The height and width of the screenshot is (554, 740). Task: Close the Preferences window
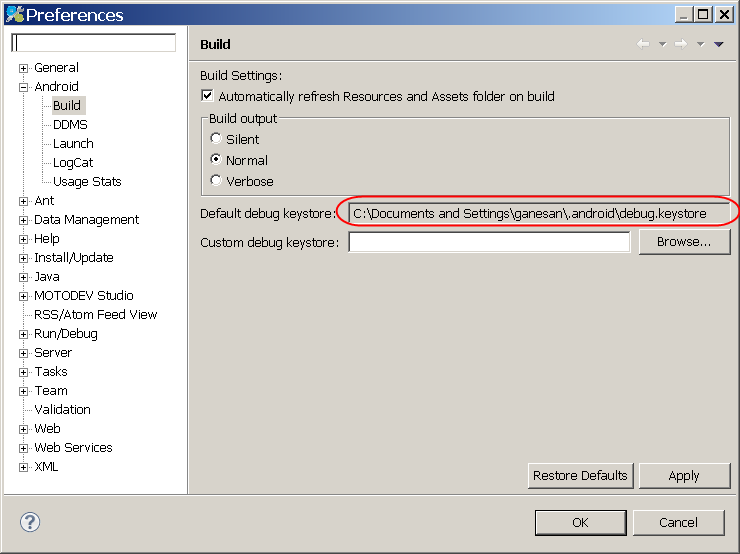[x=723, y=15]
